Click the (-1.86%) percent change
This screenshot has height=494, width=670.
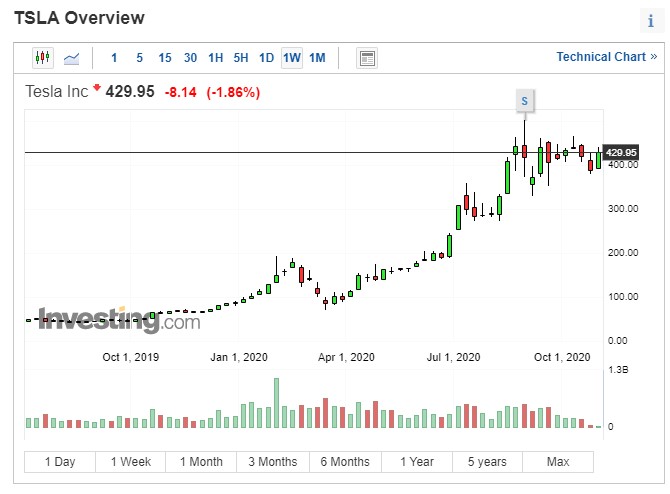[x=233, y=92]
